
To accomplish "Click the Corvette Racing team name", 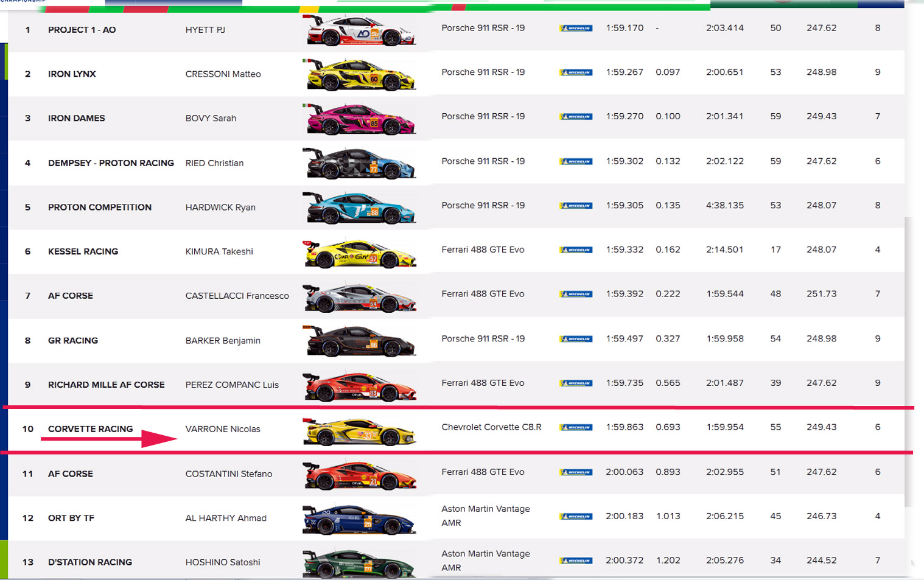I will click(90, 429).
